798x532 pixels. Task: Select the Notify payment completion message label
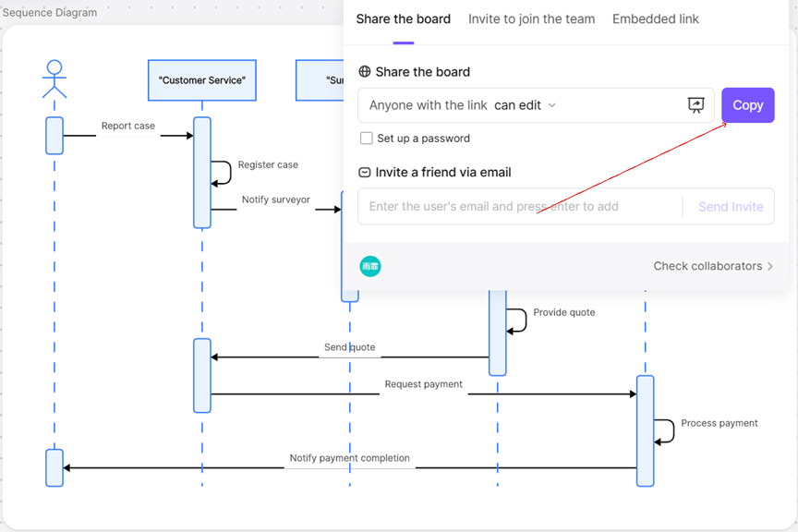349,458
